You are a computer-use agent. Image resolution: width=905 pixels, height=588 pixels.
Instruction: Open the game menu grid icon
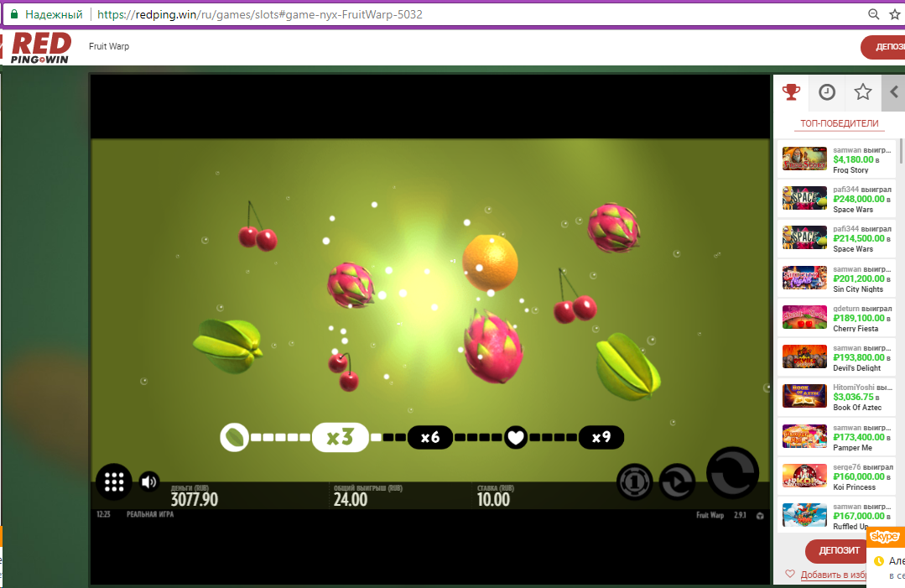tap(114, 481)
